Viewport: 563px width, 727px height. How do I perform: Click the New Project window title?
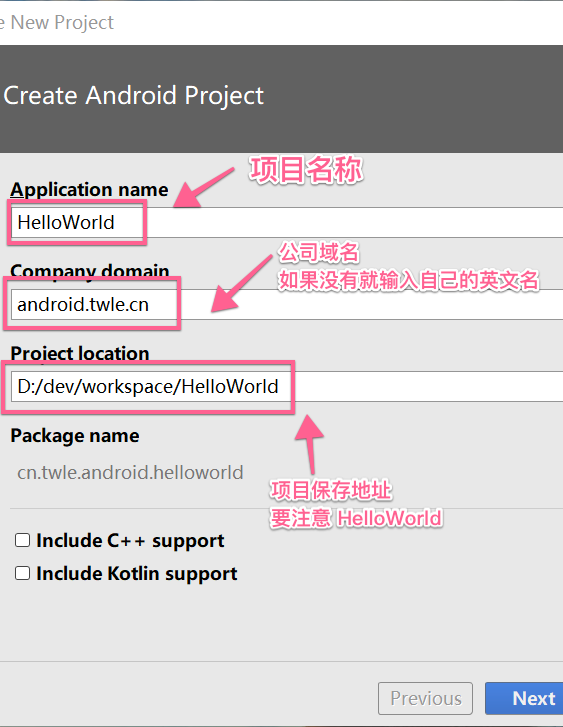(x=57, y=22)
